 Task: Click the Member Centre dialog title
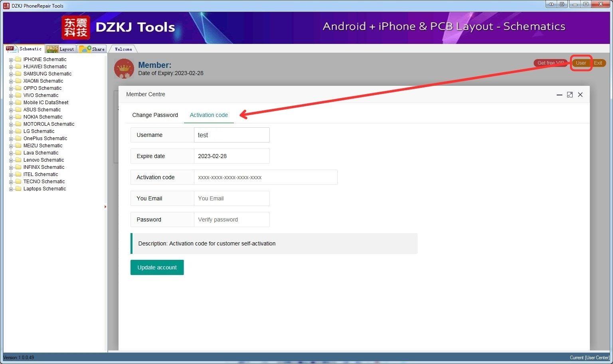pyautogui.click(x=146, y=94)
